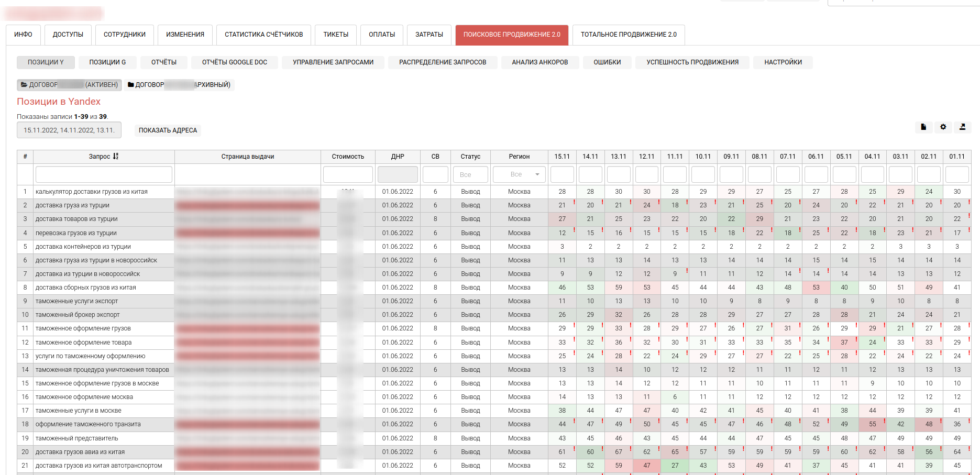Screen dimensions: 980x475
Task: Open the Статус filter dropdown showing Все
Action: [470, 174]
